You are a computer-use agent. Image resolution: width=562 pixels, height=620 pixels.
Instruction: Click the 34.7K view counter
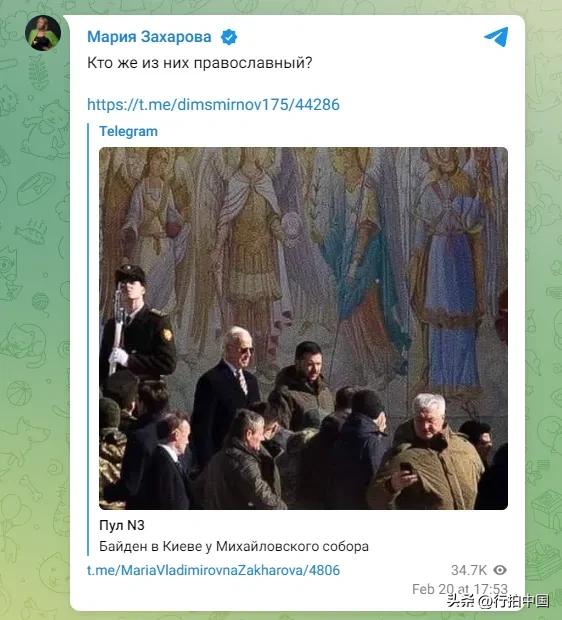(469, 570)
